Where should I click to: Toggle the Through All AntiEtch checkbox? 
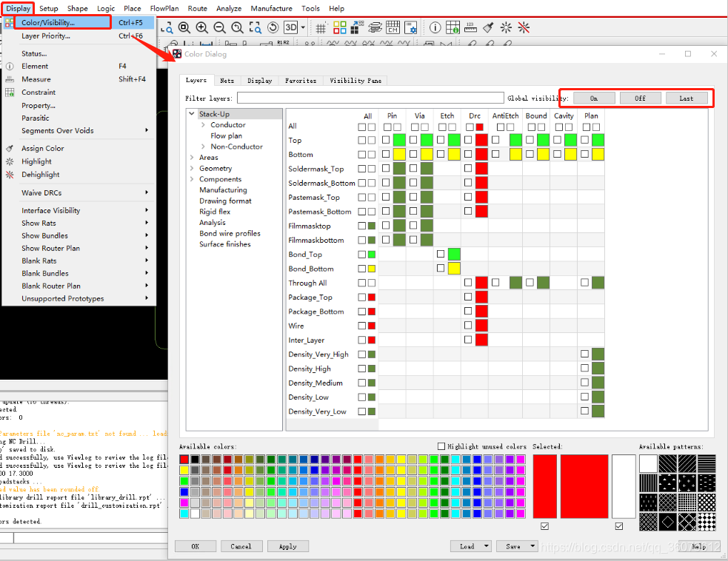[495, 282]
